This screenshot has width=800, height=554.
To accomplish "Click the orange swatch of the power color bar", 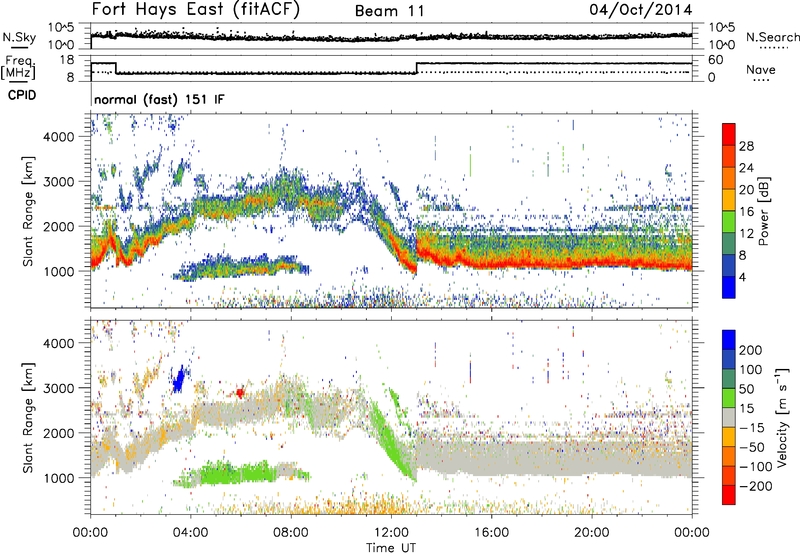I will pos(729,178).
